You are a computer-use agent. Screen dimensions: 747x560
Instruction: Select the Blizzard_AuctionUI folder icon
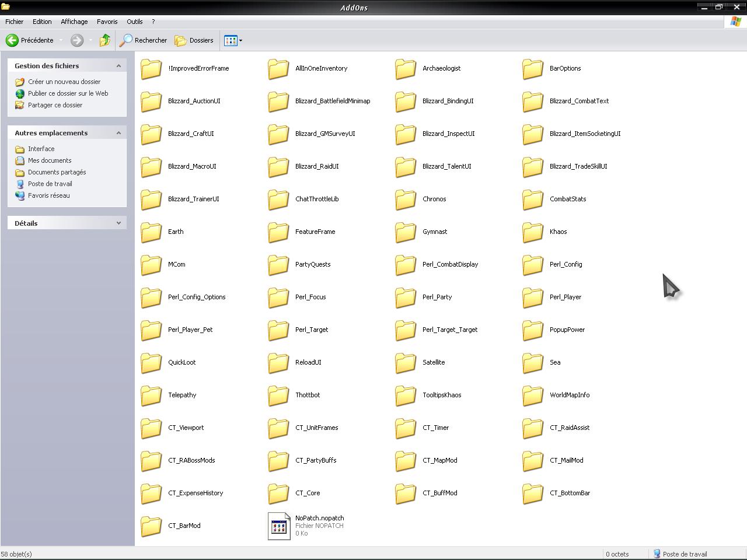point(151,101)
